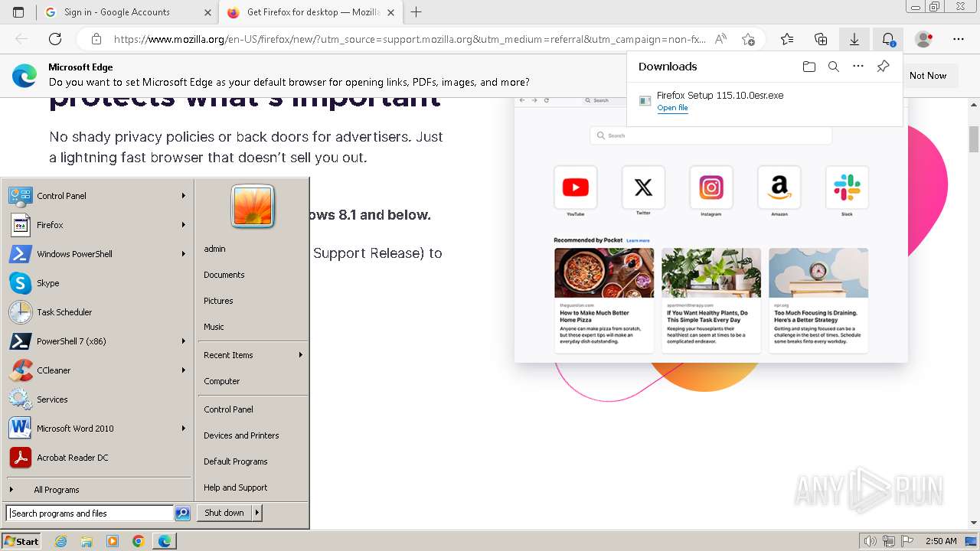Open Windows Media Player from the taskbar
The image size is (980, 551).
point(113,541)
